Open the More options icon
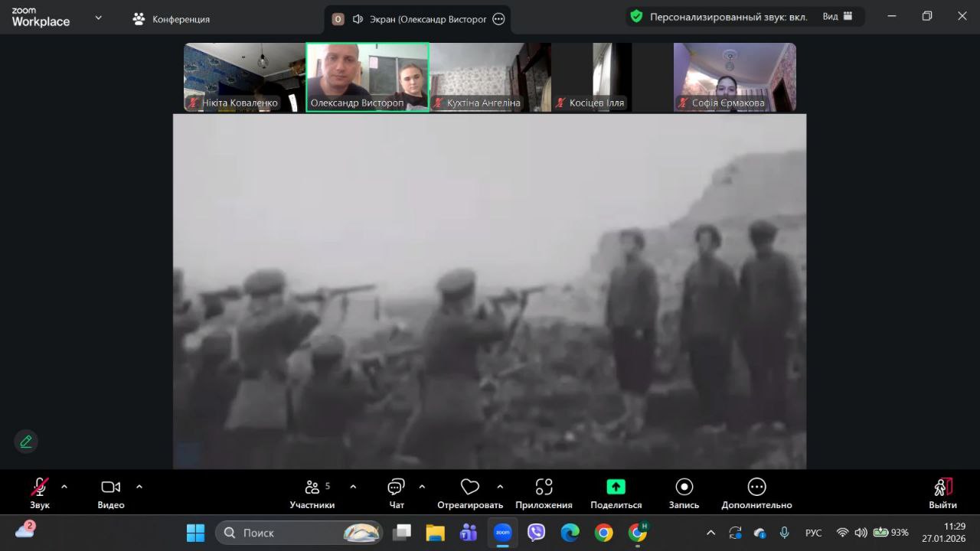Image resolution: width=980 pixels, height=551 pixels. (756, 487)
